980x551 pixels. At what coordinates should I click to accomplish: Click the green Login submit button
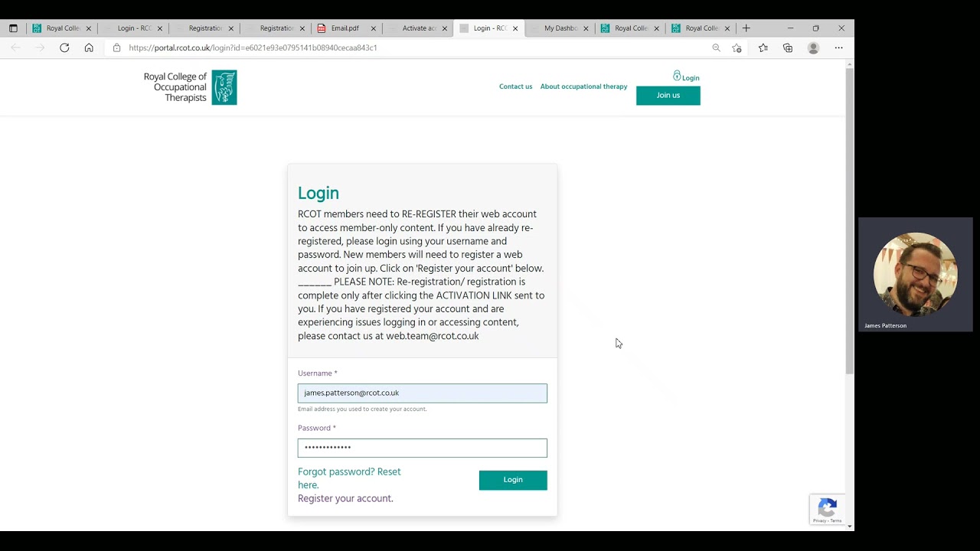coord(513,480)
